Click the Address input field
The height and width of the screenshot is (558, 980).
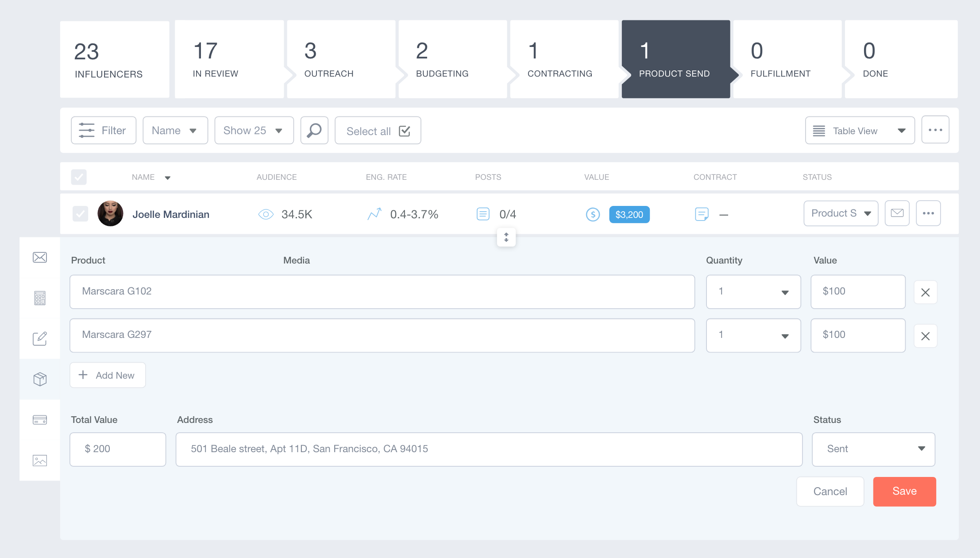489,449
